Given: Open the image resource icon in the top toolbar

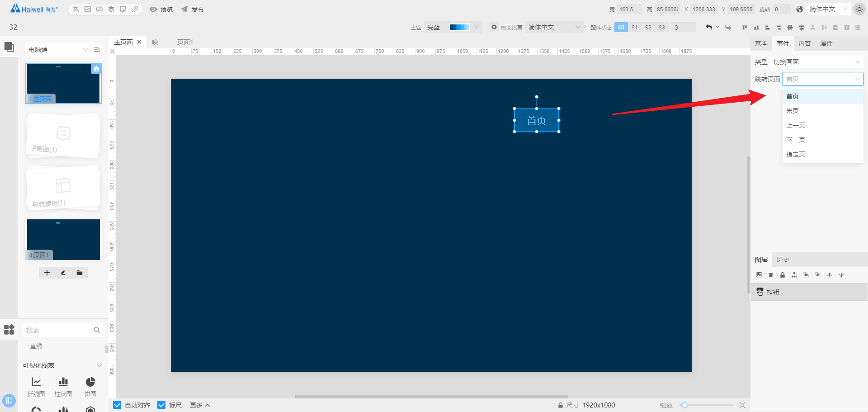Looking at the screenshot, I should point(88,9).
